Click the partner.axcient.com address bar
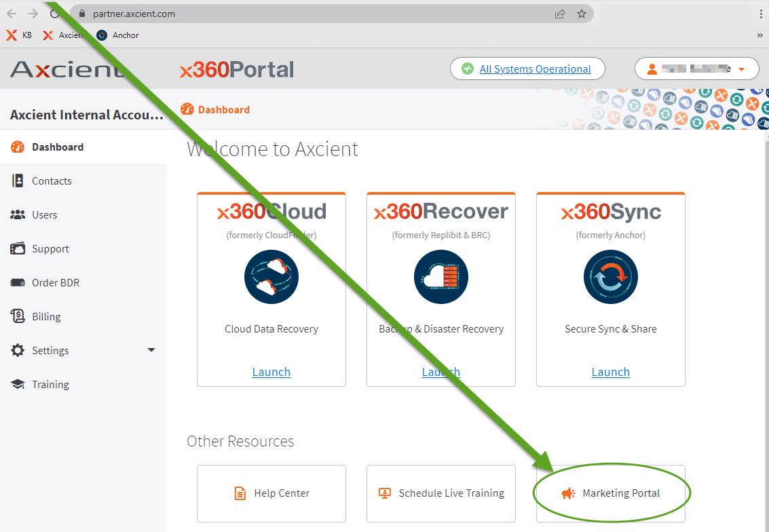 (x=331, y=14)
